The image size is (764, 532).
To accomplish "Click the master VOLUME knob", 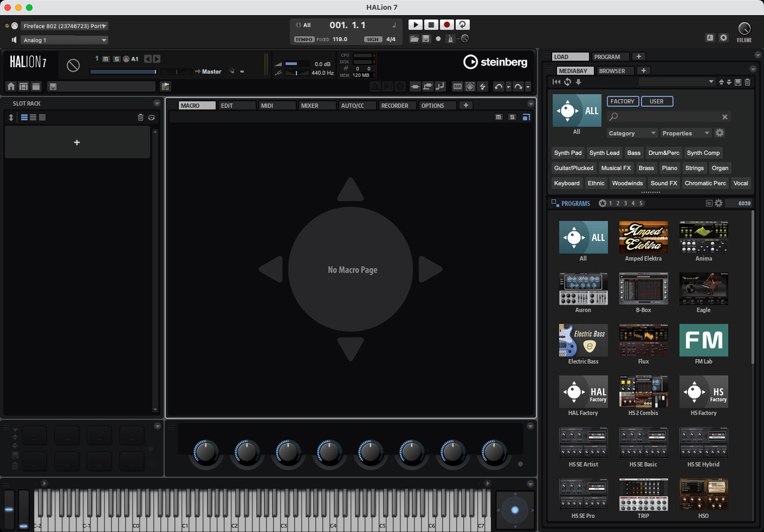I will coord(744,29).
